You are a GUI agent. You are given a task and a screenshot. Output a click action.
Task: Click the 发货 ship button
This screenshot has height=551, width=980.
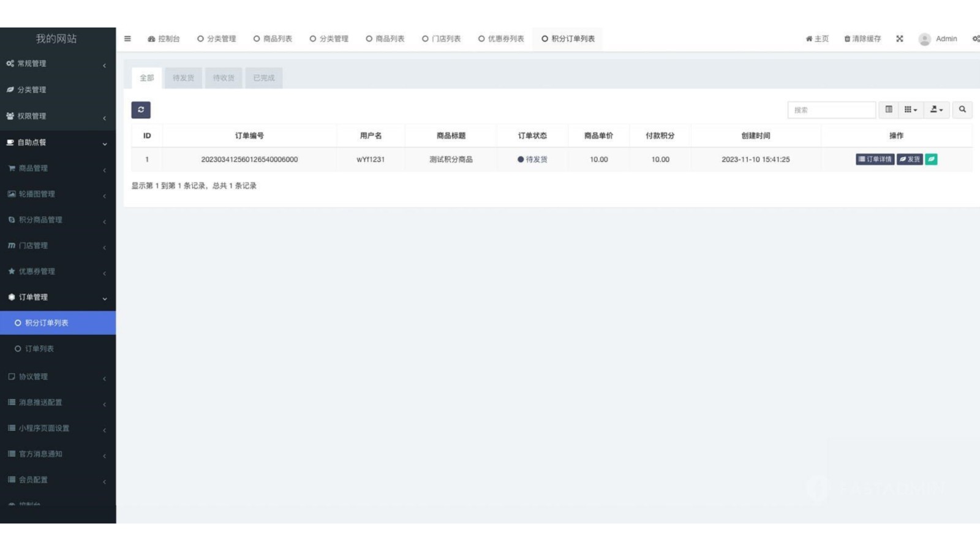910,159
